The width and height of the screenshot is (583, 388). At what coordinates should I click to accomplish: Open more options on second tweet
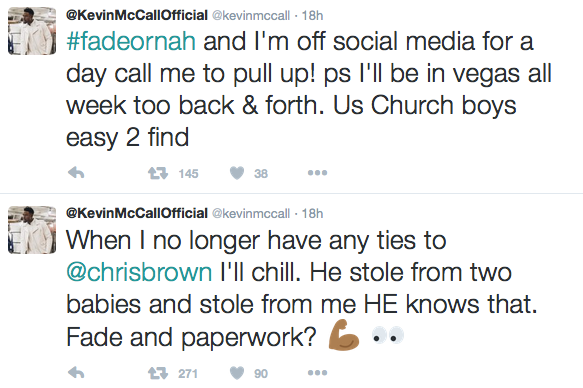(x=317, y=372)
